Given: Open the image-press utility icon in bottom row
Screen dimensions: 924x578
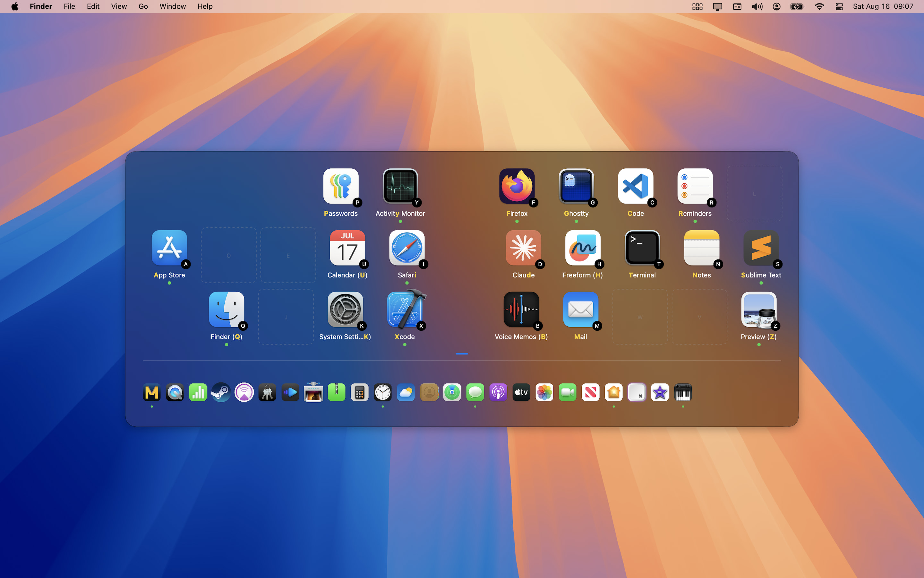Looking at the screenshot, I should tap(313, 392).
